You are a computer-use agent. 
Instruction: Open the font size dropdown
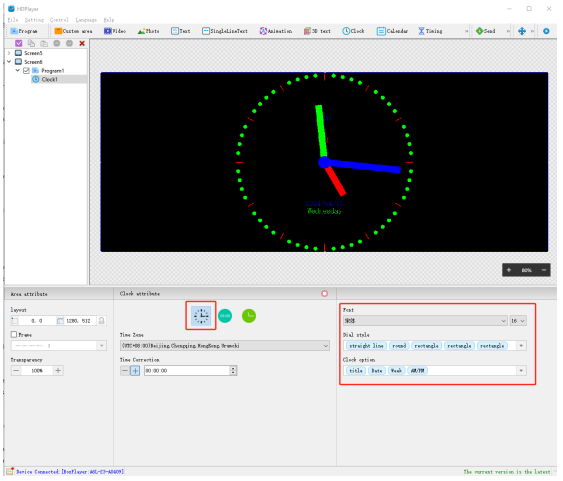pos(518,321)
